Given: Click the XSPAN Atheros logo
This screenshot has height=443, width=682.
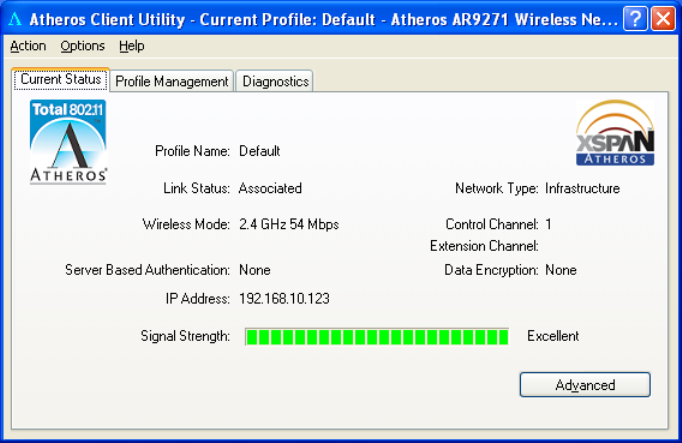Looking at the screenshot, I should click(615, 133).
